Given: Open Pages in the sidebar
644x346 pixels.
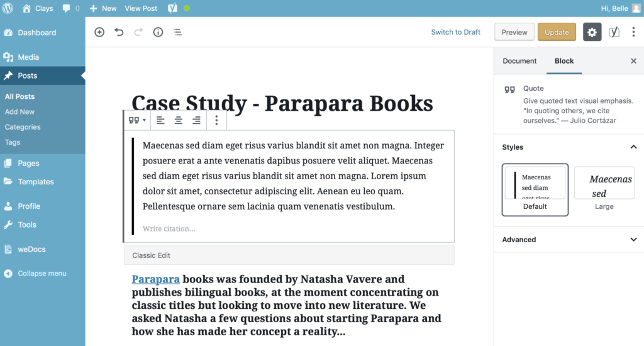Looking at the screenshot, I should pyautogui.click(x=43, y=163).
